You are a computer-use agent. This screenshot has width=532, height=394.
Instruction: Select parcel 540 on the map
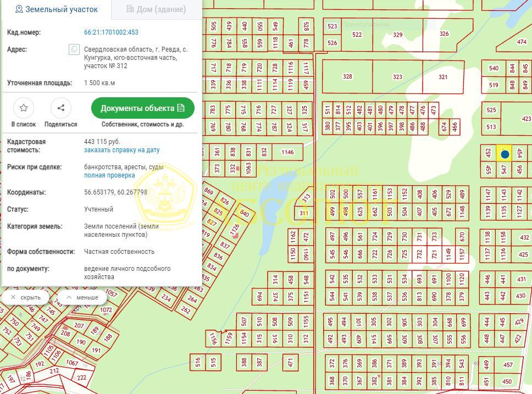click(x=494, y=68)
